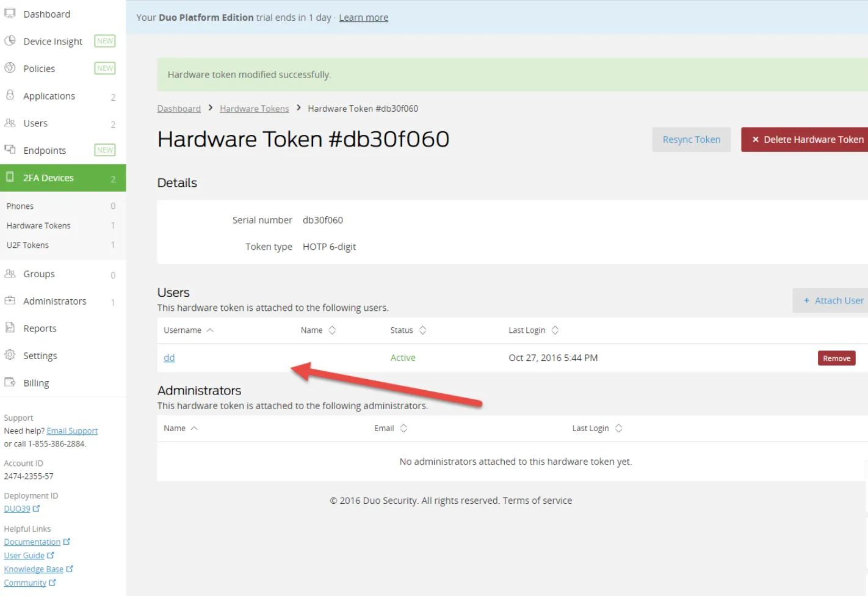868x596 pixels.
Task: Click the Users people icon
Action: [x=10, y=123]
